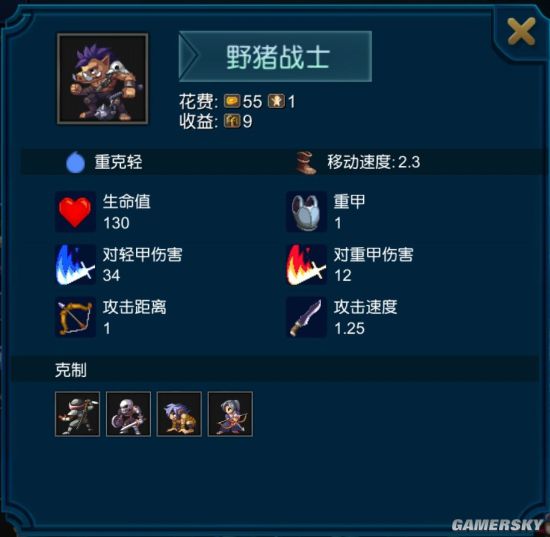Click the income 收益 icon
Image resolution: width=550 pixels, height=537 pixels.
pyautogui.click(x=232, y=121)
